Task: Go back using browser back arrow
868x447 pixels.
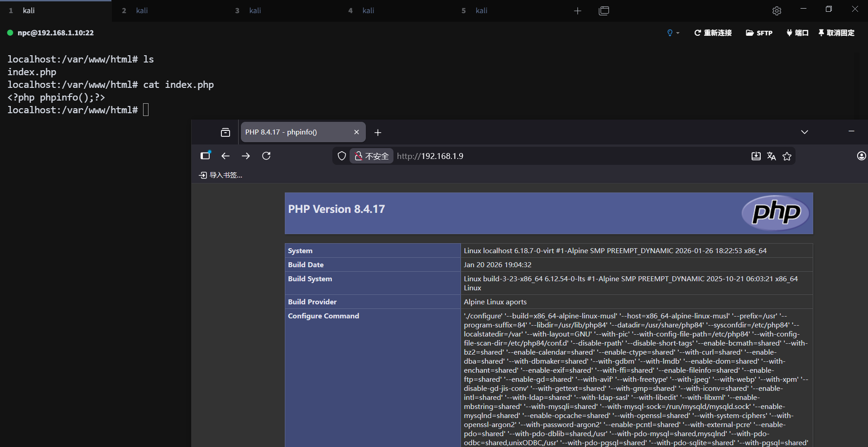Action: pos(225,156)
